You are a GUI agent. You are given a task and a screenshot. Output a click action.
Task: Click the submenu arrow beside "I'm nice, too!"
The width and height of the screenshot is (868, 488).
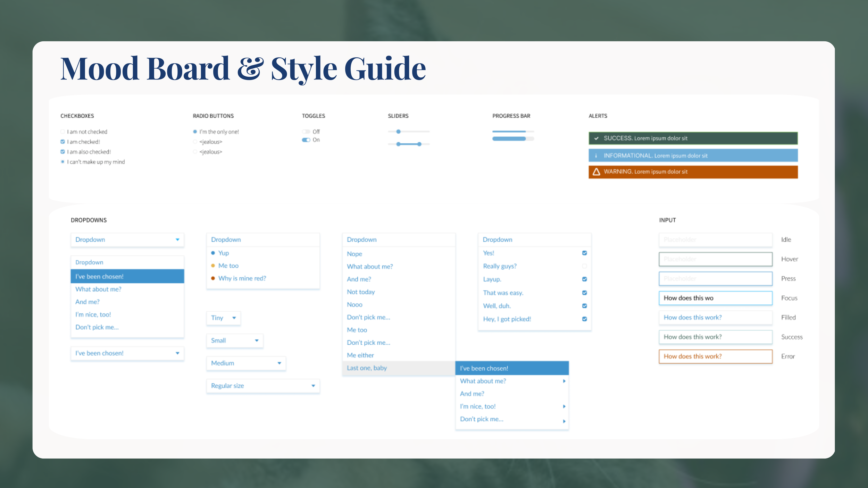click(564, 406)
